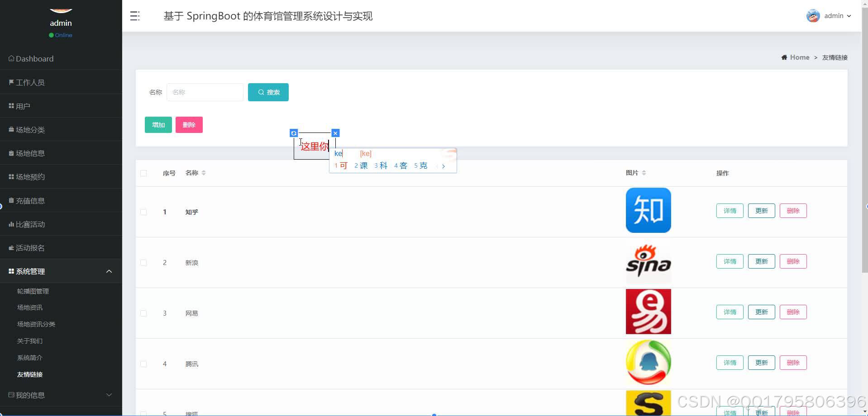Click the chart icon beside 比赛活动
The image size is (868, 416).
pos(11,224)
